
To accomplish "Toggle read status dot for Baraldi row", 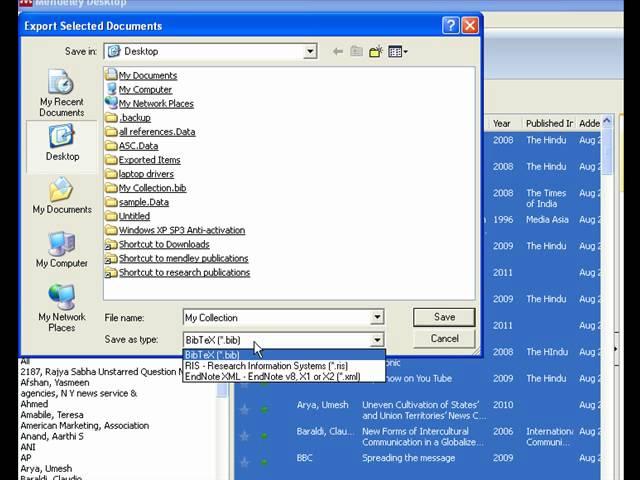I will (264, 436).
